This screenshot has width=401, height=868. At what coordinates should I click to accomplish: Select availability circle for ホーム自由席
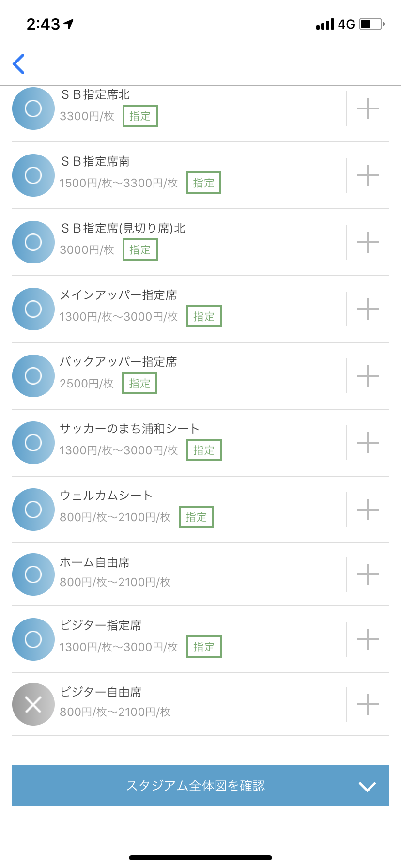pyautogui.click(x=33, y=574)
